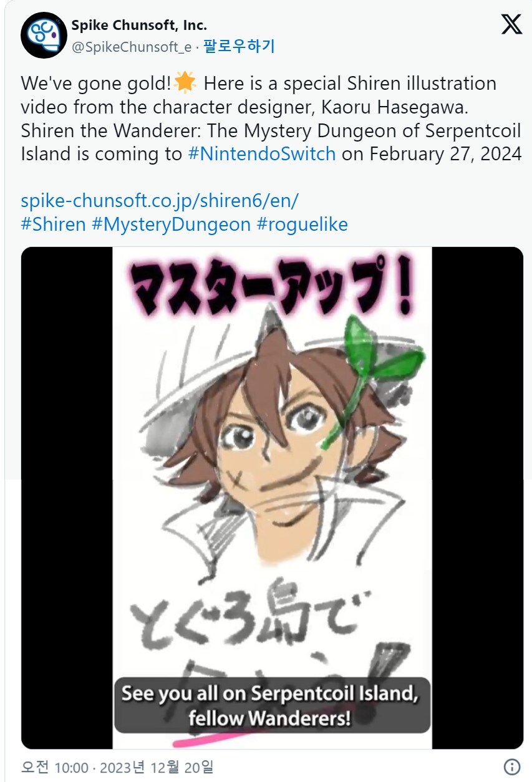The image size is (532, 782).
Task: Open the tweet info icon
Action: [511, 766]
